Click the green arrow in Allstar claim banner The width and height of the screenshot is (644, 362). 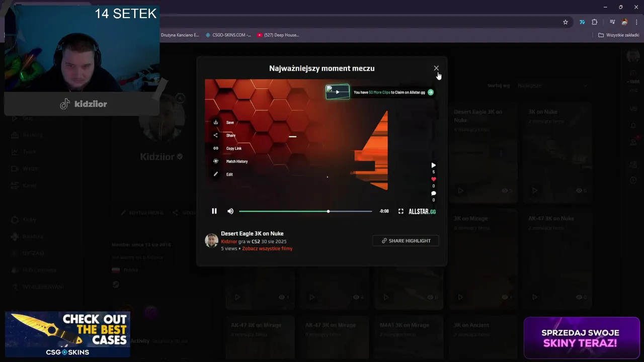pos(431,92)
